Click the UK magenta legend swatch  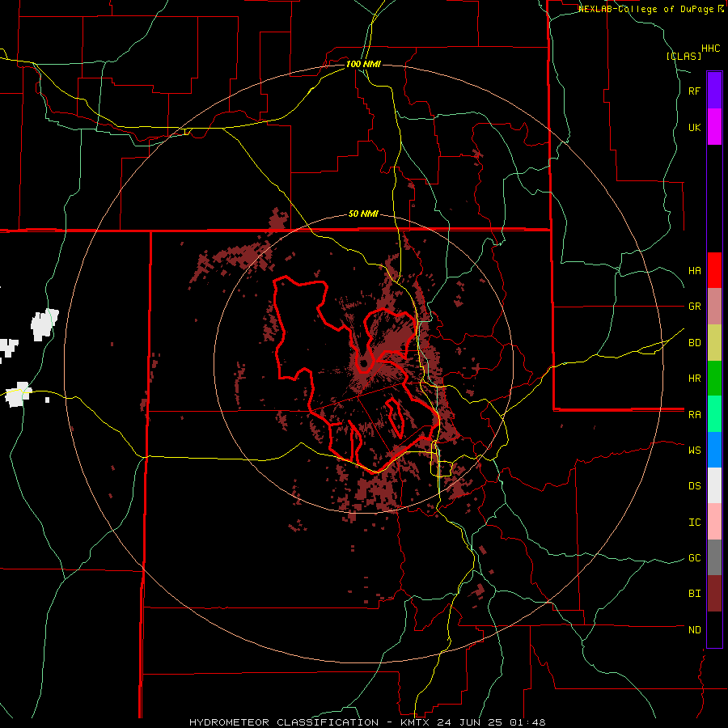point(714,127)
